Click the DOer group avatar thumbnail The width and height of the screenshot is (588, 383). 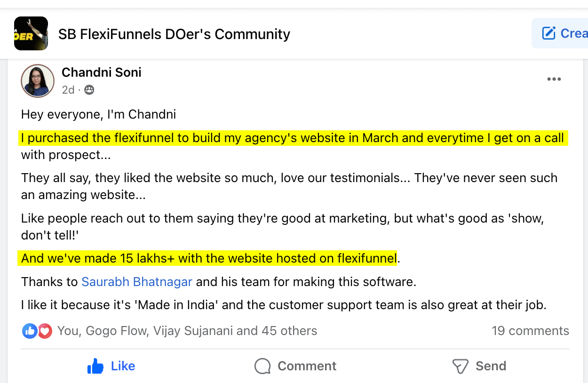point(31,33)
